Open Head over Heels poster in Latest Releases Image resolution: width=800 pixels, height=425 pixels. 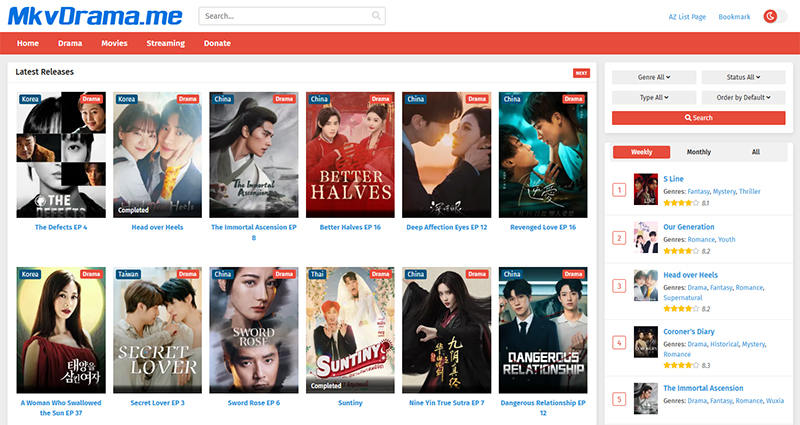click(x=157, y=155)
